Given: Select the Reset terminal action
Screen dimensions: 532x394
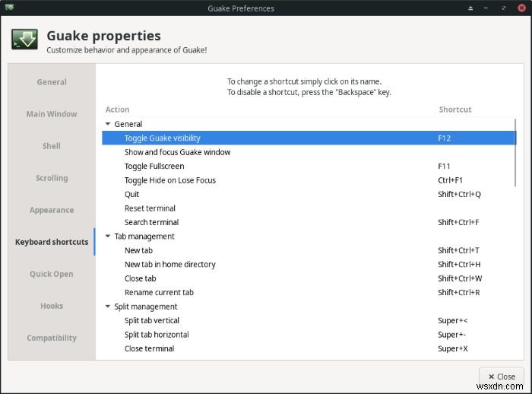Looking at the screenshot, I should point(309,208).
